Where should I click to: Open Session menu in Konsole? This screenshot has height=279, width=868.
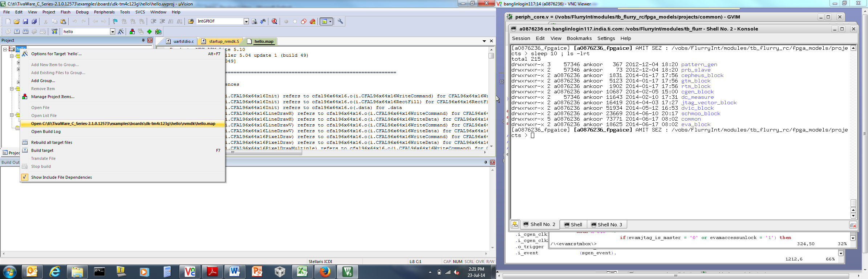click(521, 38)
